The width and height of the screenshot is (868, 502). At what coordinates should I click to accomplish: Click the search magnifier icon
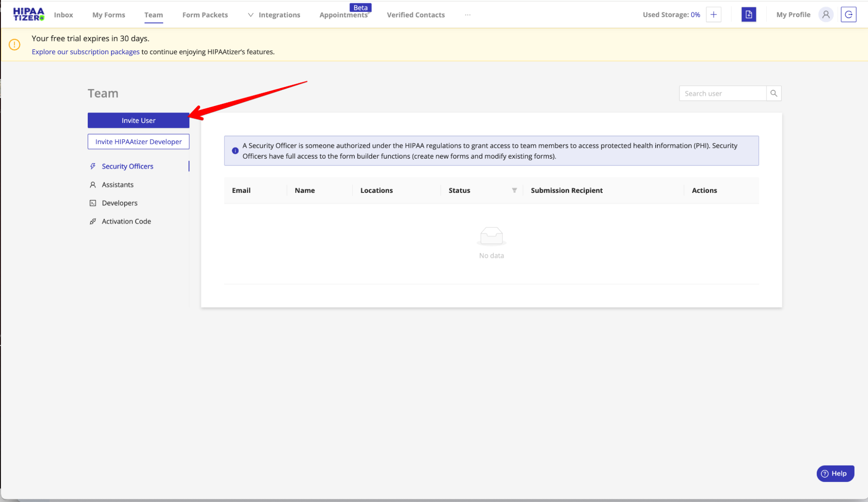(773, 93)
